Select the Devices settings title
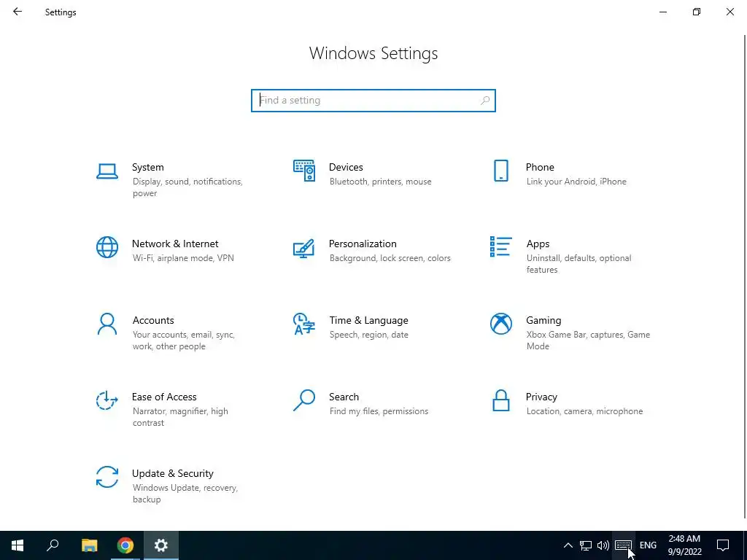747x560 pixels. tap(346, 167)
